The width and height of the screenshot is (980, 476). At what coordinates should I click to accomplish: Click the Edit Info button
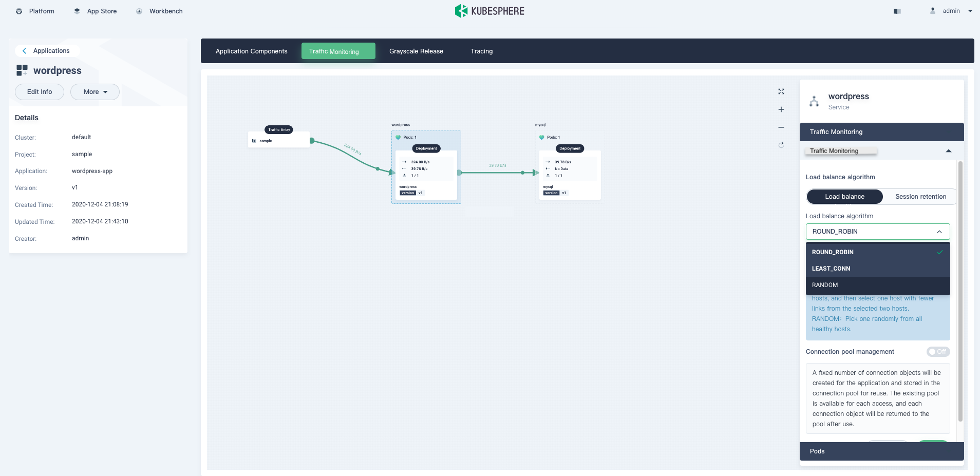[x=40, y=92]
